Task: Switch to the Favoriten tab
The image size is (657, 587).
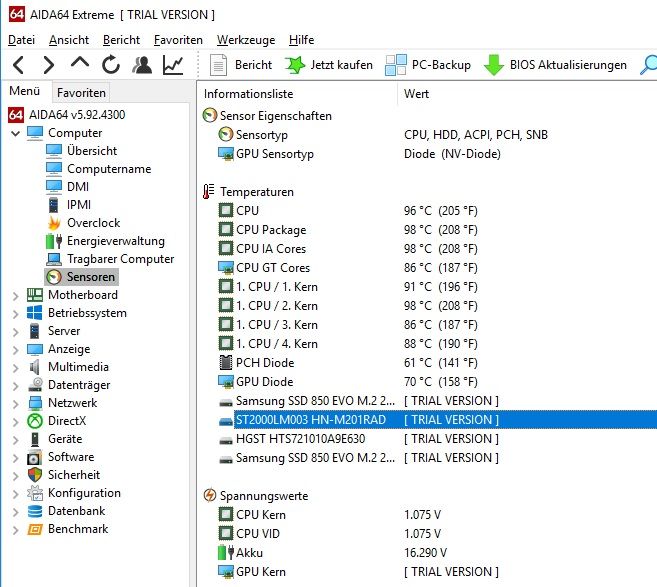Action: [81, 92]
